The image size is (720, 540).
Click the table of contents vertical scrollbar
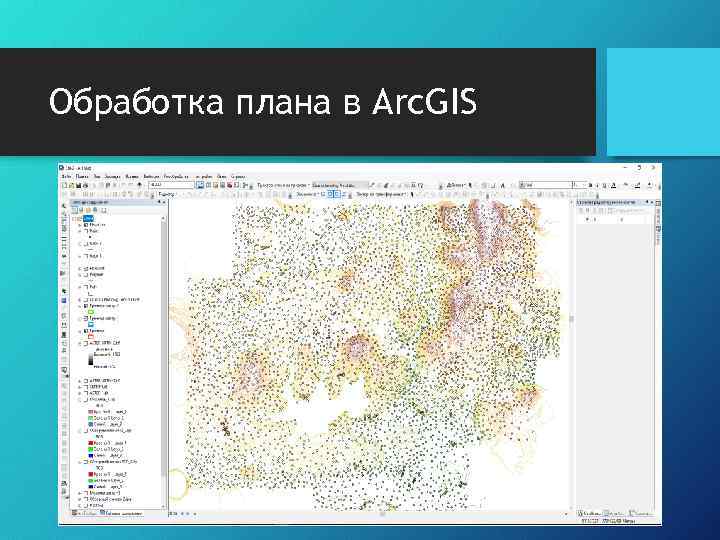(164, 360)
